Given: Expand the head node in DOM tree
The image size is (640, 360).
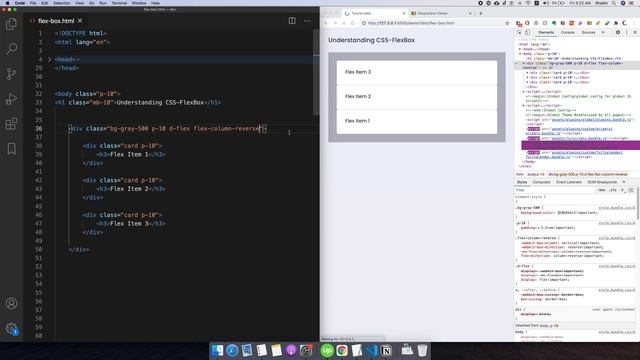Looking at the screenshot, I should [x=520, y=49].
